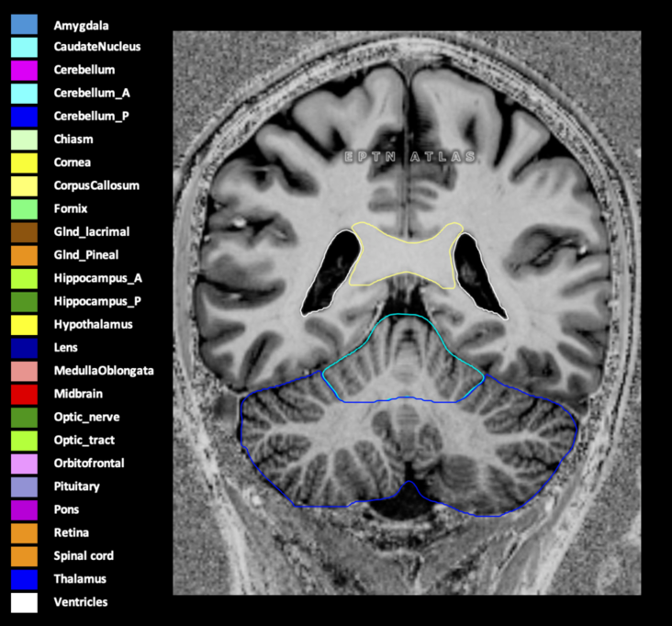672x626 pixels.
Task: Click the Optic_nerve green swatch
Action: pos(24,418)
